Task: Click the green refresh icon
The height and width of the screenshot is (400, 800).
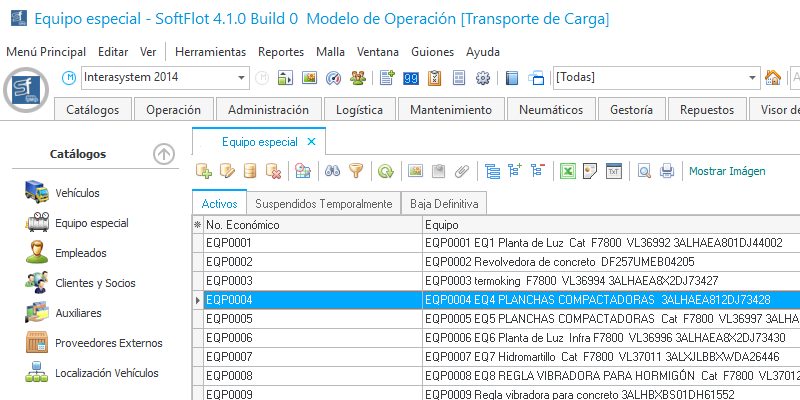Action: 385,171
